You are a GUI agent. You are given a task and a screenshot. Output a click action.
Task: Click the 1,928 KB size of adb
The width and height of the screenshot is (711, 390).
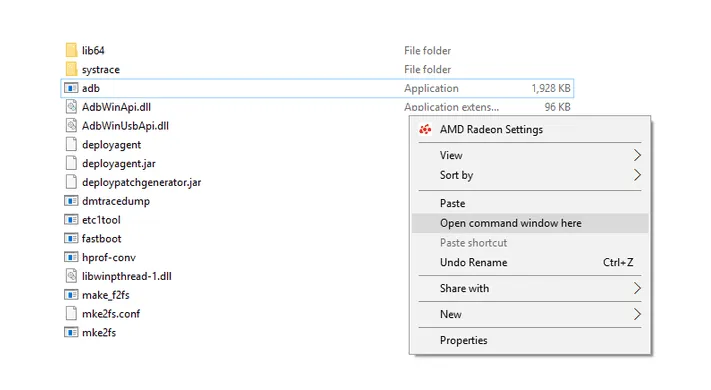click(551, 88)
